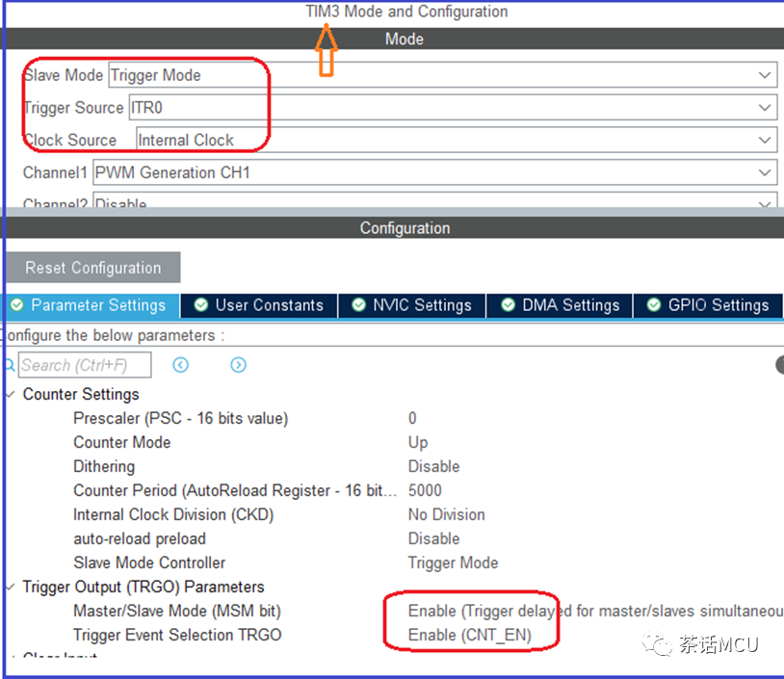Click the Reset Configuration button
This screenshot has width=784, height=679.
[93, 268]
